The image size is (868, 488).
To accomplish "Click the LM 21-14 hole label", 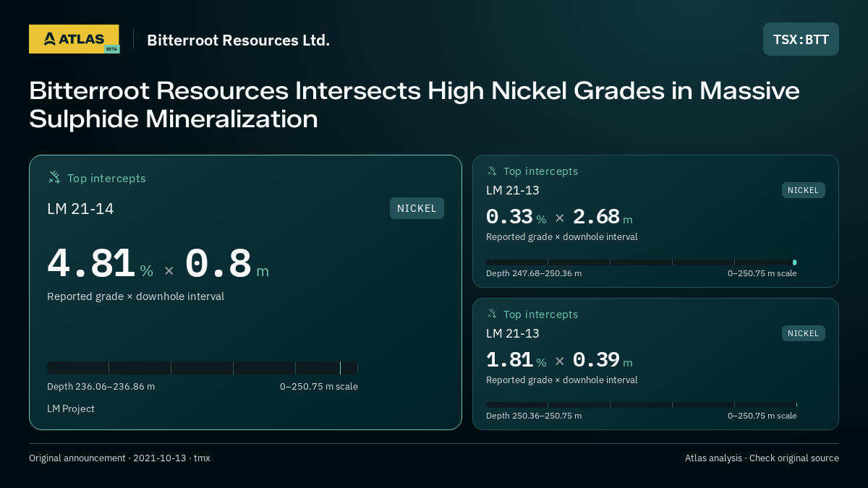I will pos(80,209).
